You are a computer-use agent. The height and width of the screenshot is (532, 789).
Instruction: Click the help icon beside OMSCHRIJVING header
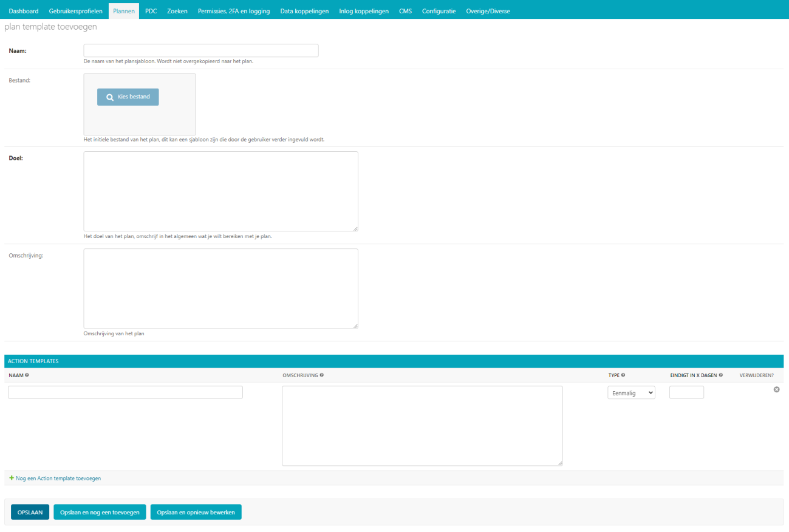pyautogui.click(x=321, y=375)
